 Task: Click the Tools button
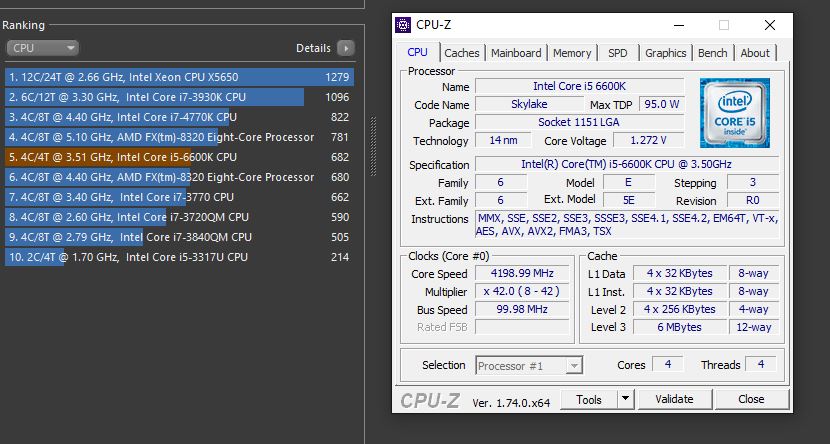589,399
